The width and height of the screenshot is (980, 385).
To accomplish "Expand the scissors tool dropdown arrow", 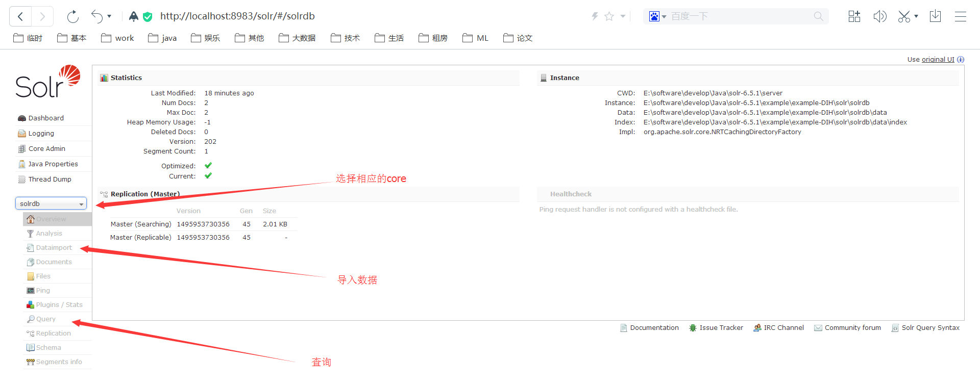I will pos(916,16).
